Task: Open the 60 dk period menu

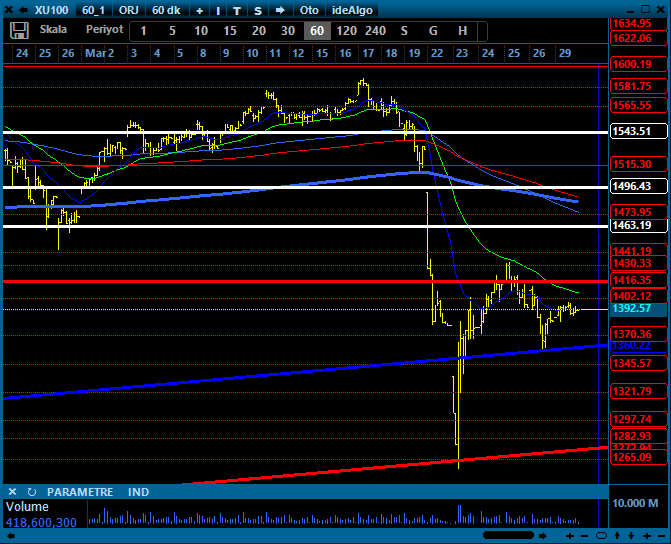Action: coord(166,10)
